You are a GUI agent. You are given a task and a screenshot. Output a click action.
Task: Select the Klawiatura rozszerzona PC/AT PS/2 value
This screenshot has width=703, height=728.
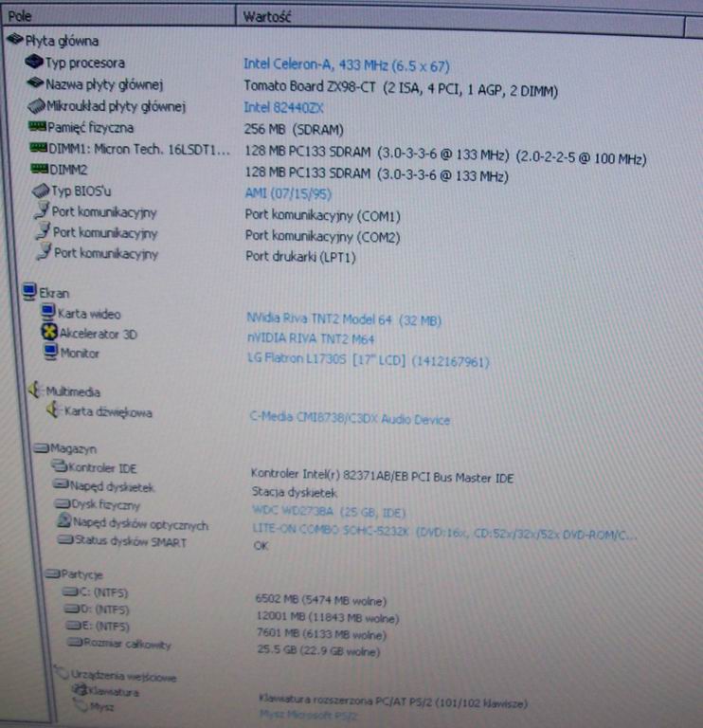click(393, 701)
